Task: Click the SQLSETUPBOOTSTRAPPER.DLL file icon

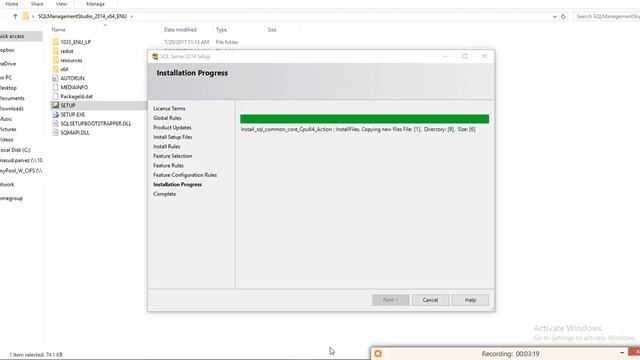Action: [56, 123]
